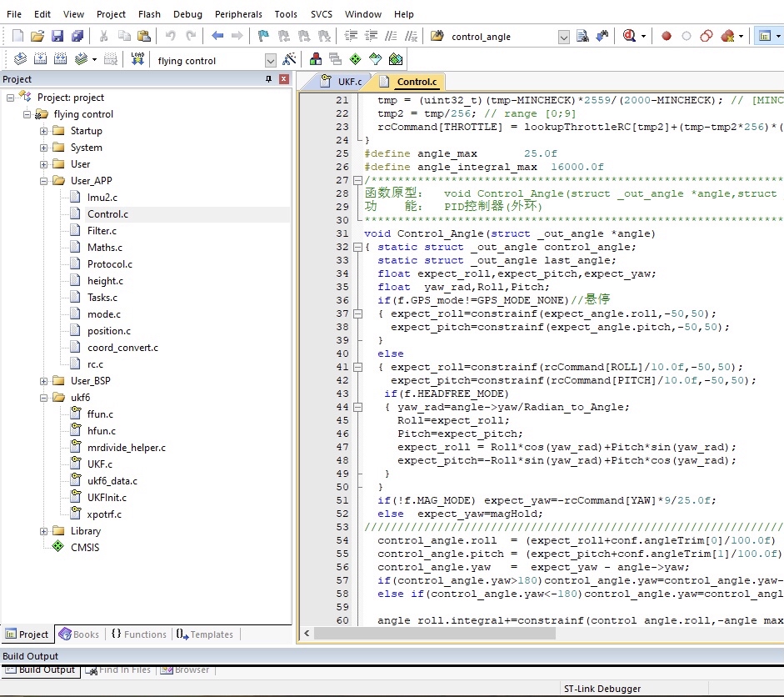The image size is (784, 697).
Task: Toggle bookmark flag icon
Action: click(x=263, y=36)
